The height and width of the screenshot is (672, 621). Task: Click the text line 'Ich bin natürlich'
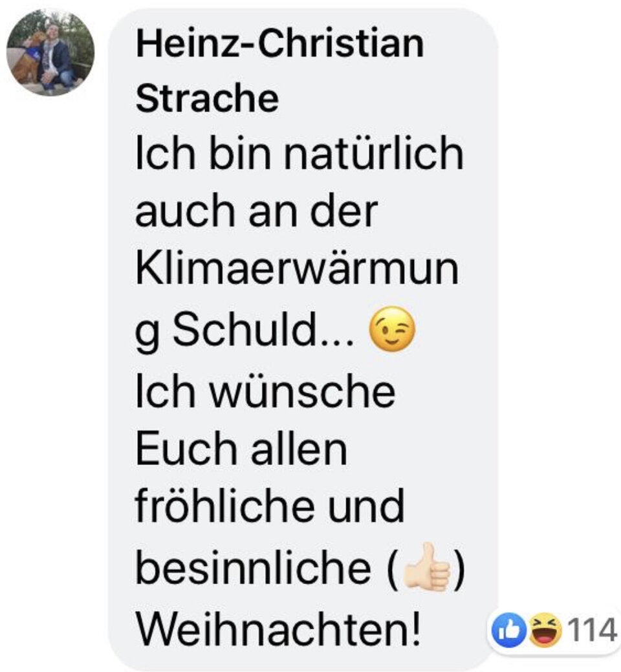point(300,153)
